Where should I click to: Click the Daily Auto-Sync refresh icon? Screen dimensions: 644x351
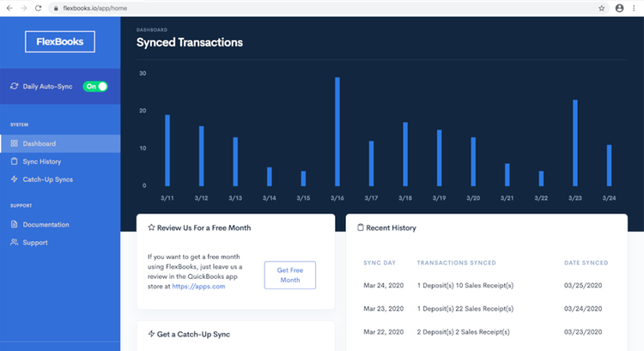pos(14,87)
